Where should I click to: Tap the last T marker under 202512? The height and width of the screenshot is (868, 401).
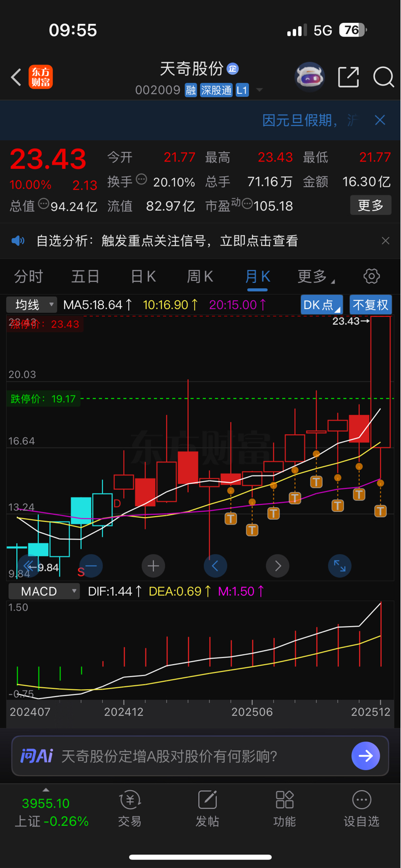coord(380,511)
